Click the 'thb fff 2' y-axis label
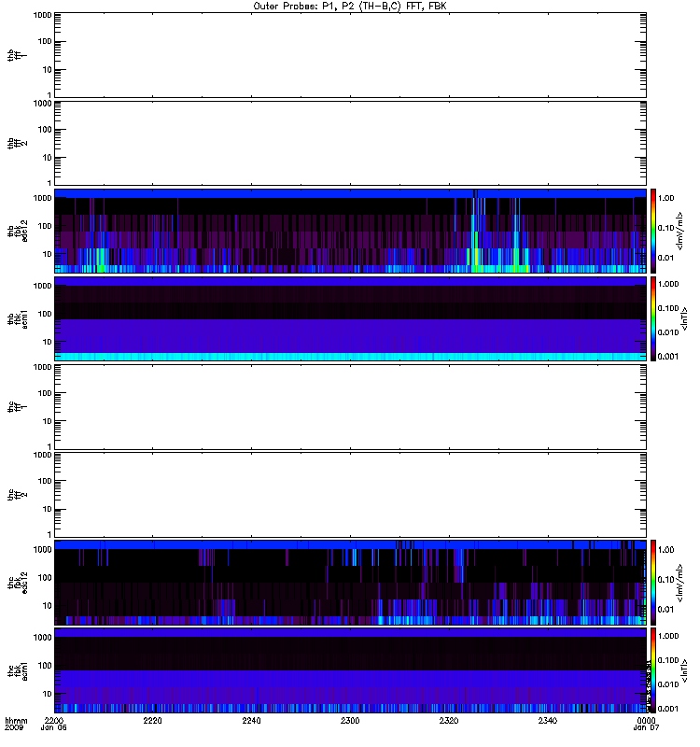The width and height of the screenshot is (700, 747). point(17,143)
